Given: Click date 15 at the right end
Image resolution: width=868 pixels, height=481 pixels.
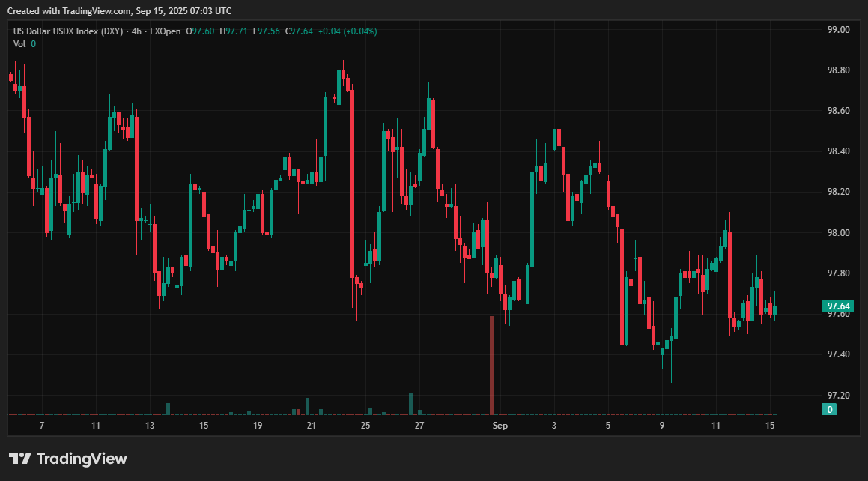Looking at the screenshot, I should 769,426.
